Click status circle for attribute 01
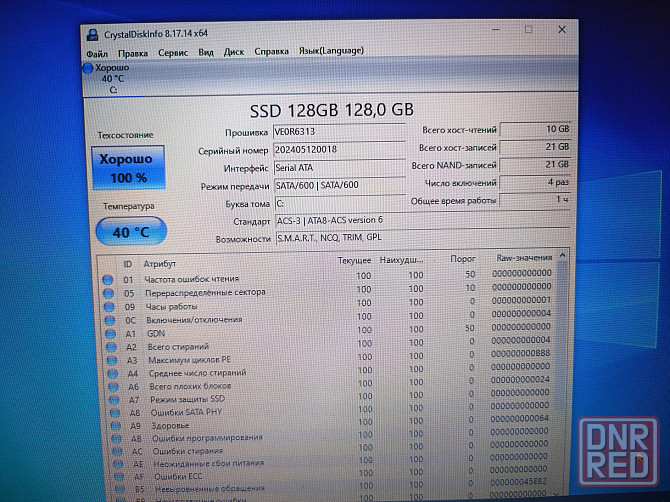 (108, 280)
